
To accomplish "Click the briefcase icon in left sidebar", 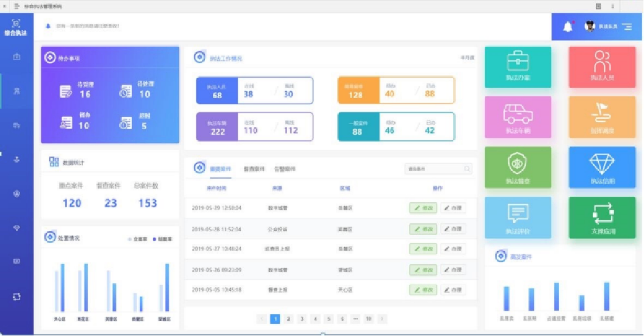I will [x=16, y=57].
